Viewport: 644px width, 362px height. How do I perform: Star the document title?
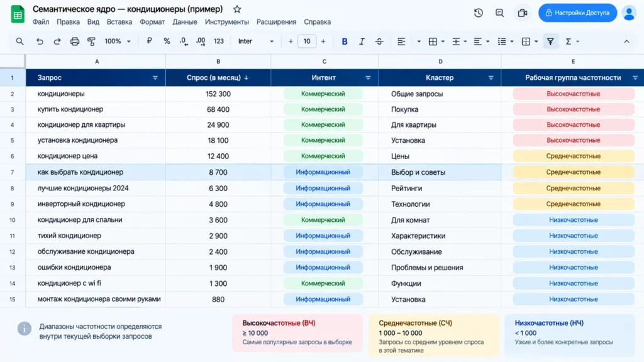coord(237,9)
